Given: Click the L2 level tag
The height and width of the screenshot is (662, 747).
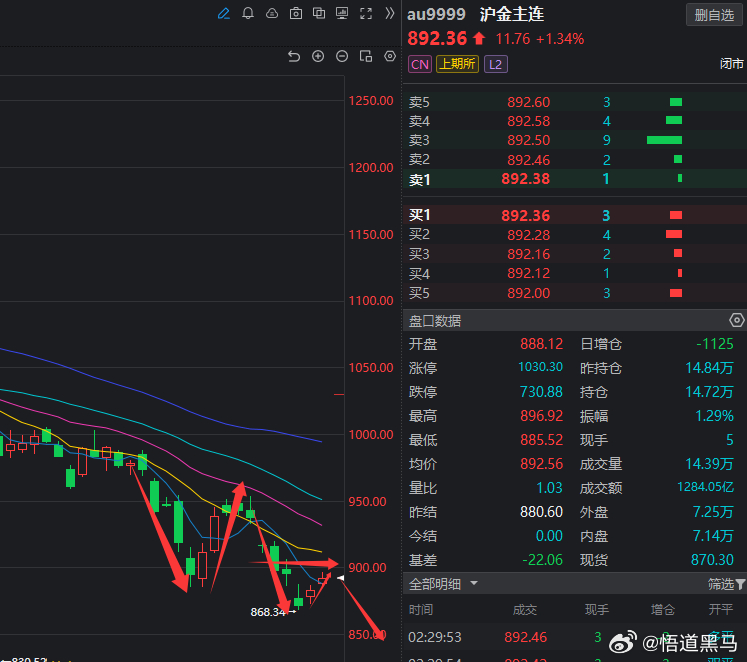Looking at the screenshot, I should [x=495, y=64].
